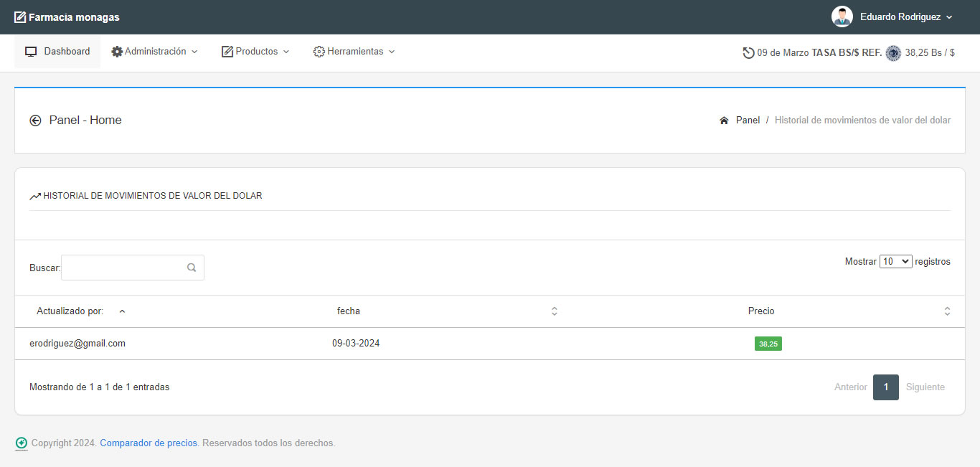
Task: Click the fecha column sort arrows
Action: 554,311
